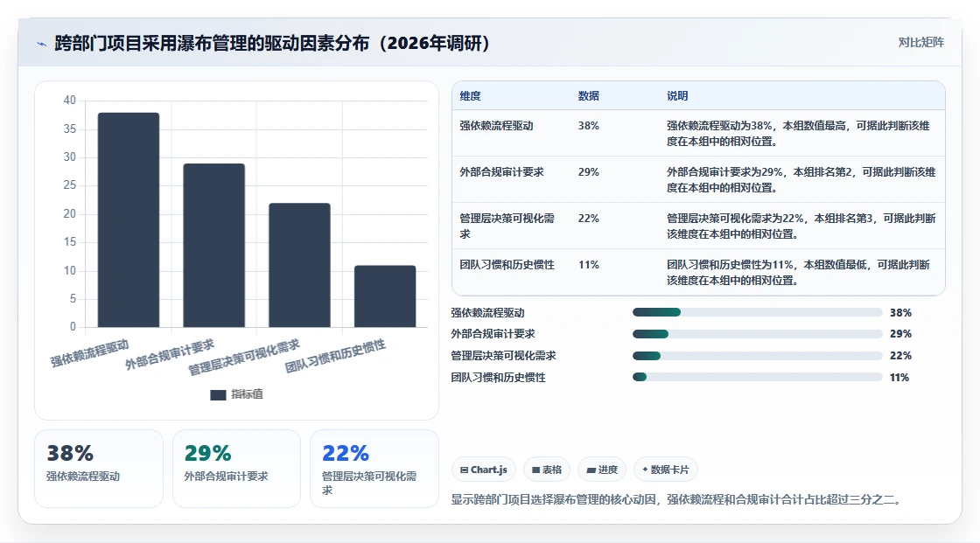Select 外部合规审计要求 cell in table
Screen dimensions: 980x543
pyautogui.click(x=501, y=172)
